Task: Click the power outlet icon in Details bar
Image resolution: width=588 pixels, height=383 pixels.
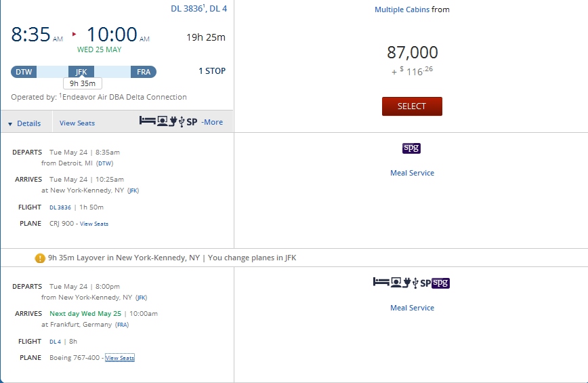Action: click(173, 121)
